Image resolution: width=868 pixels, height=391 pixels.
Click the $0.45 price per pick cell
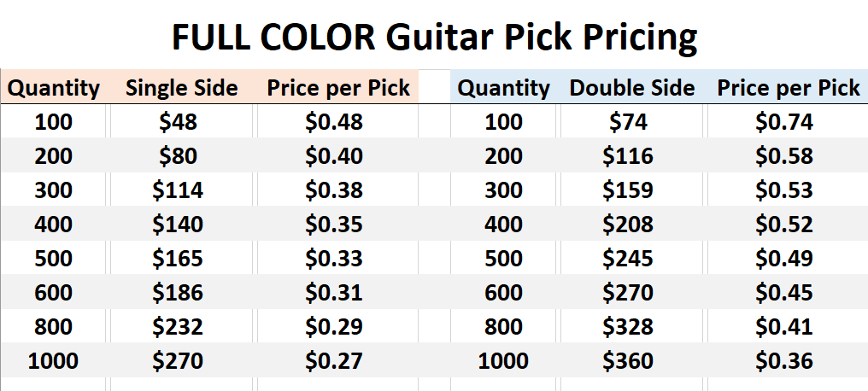click(x=784, y=293)
